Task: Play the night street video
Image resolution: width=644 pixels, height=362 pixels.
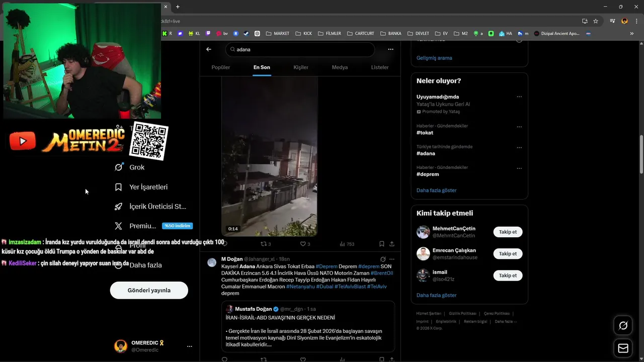Action: point(269,156)
